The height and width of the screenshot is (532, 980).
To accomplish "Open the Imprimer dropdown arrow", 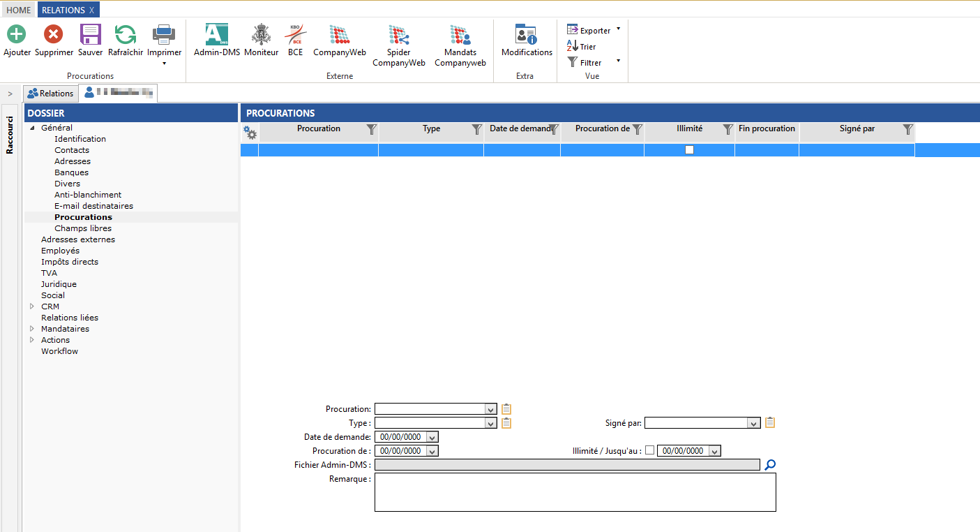I will [164, 64].
